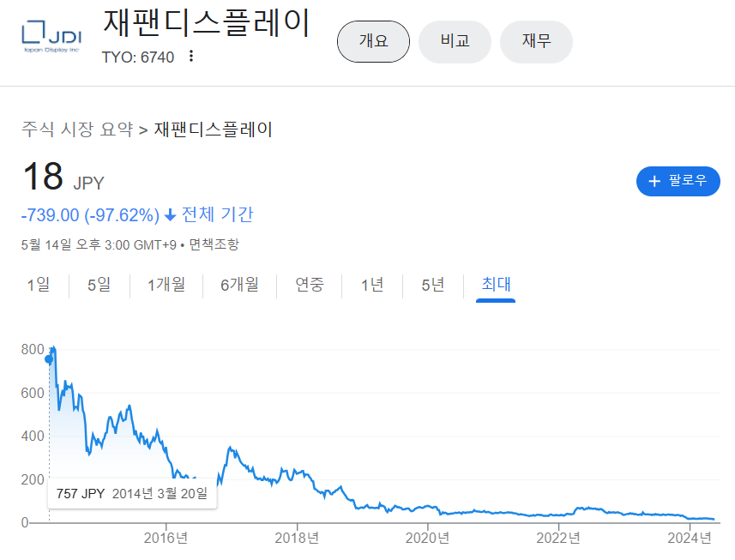Switch chart to 6개월 range
735x560 pixels.
click(239, 285)
